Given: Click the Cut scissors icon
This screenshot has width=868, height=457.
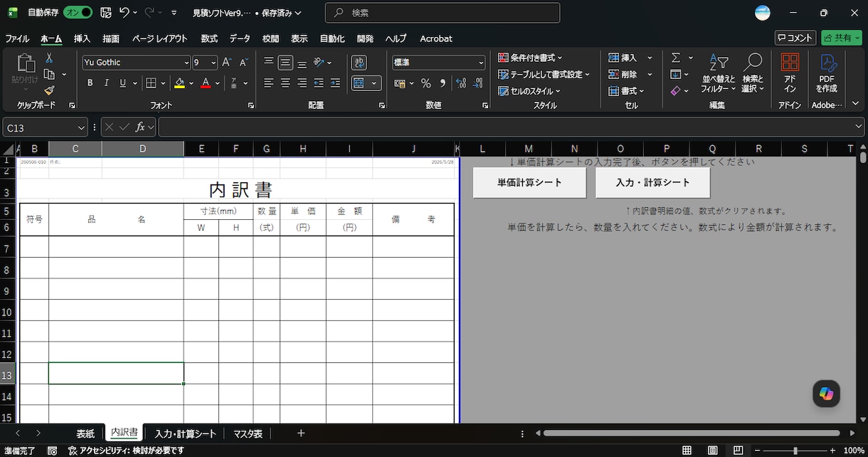Looking at the screenshot, I should point(49,58).
